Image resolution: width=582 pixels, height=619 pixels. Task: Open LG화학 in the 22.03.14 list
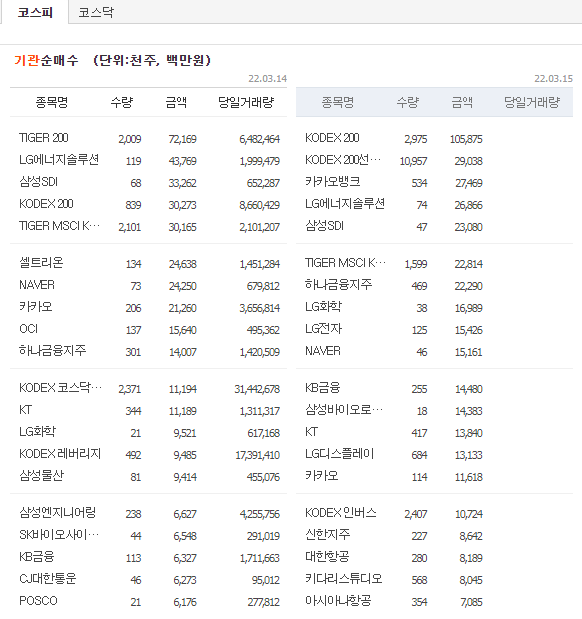tap(38, 432)
